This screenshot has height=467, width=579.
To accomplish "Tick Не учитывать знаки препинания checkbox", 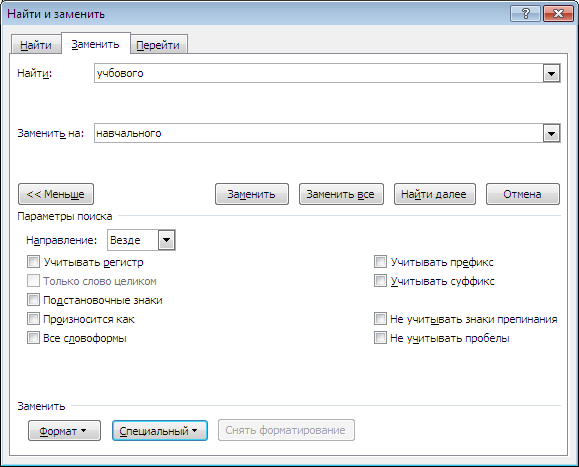I will pos(380,319).
